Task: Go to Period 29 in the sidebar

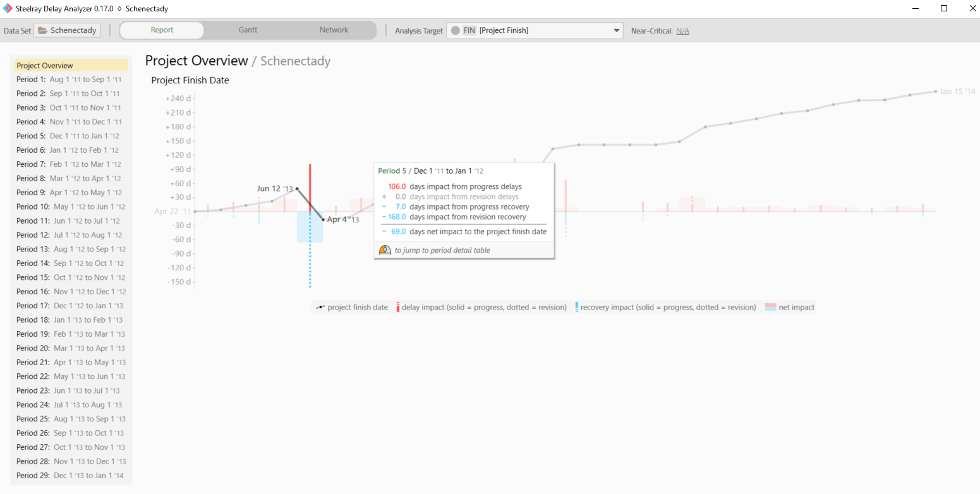Action: pos(70,476)
